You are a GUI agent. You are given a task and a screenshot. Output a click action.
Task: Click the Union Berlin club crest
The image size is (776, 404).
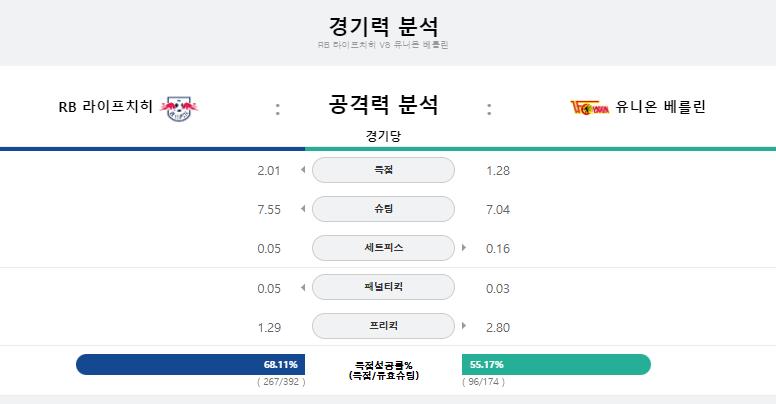tap(589, 107)
